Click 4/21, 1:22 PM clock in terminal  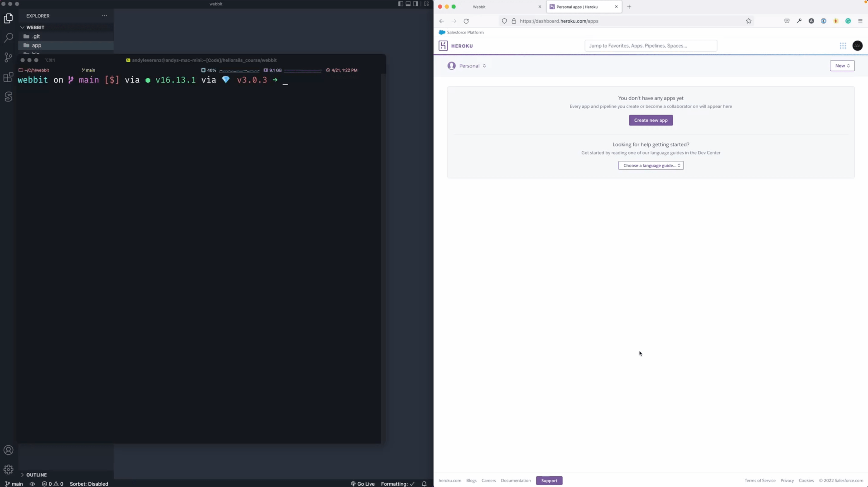pos(342,70)
